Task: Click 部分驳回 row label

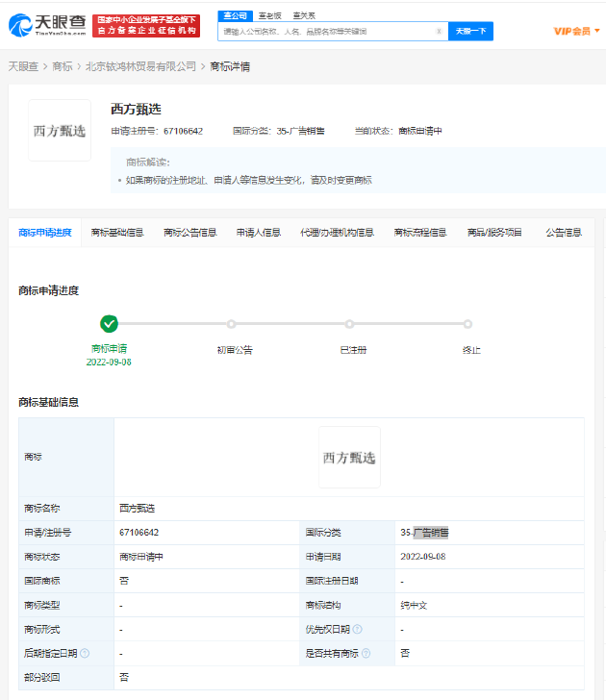Action: (42, 677)
